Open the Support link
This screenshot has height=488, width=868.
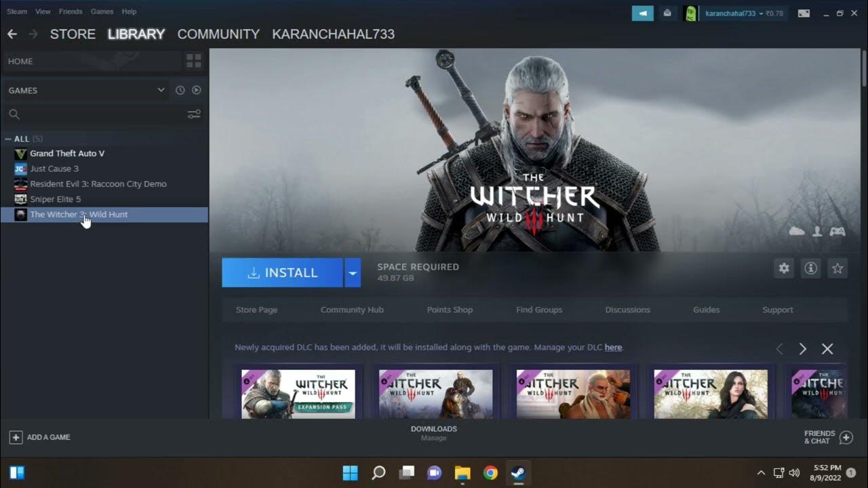777,310
